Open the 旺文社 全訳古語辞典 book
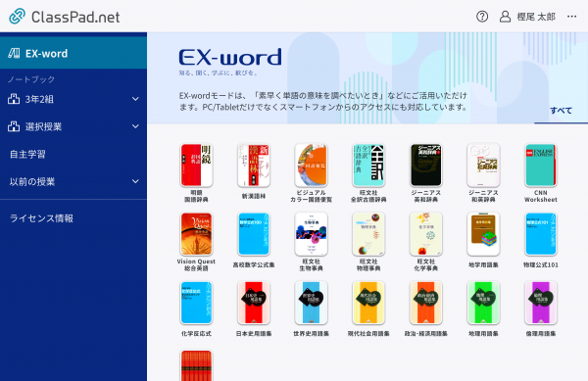This screenshot has height=381, width=588. [368, 166]
